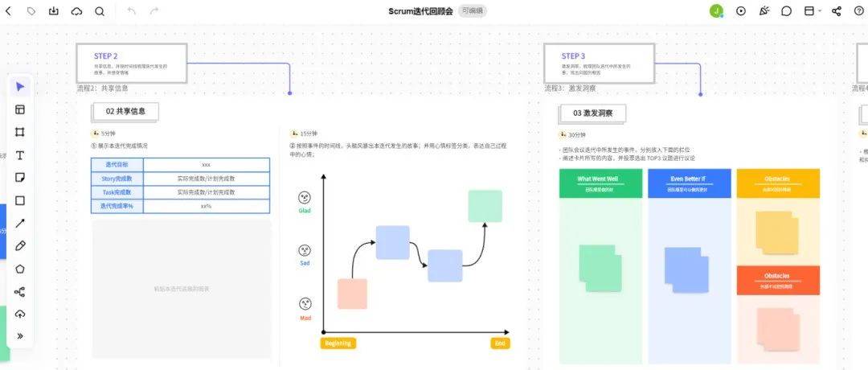Click the End axis label
Image resolution: width=868 pixels, height=370 pixels.
coord(500,343)
